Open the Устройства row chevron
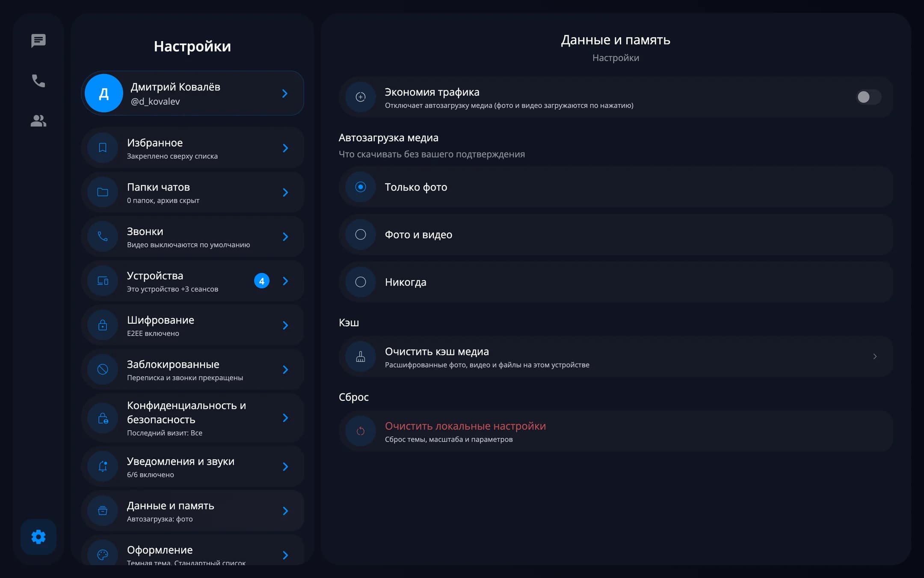The width and height of the screenshot is (924, 578). pyautogui.click(x=285, y=281)
